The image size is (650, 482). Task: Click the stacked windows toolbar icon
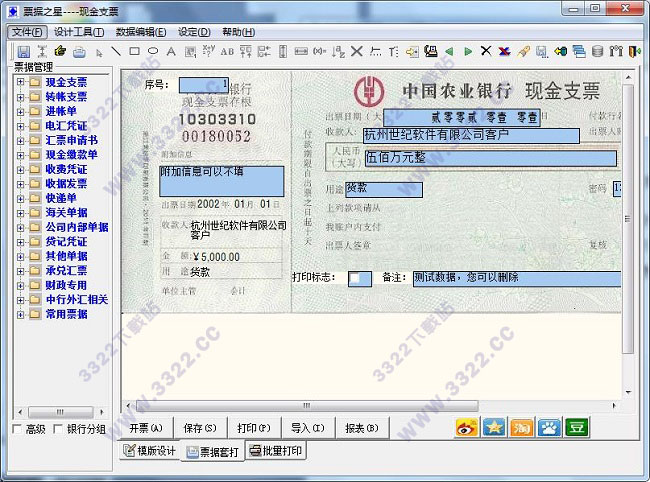pos(579,51)
